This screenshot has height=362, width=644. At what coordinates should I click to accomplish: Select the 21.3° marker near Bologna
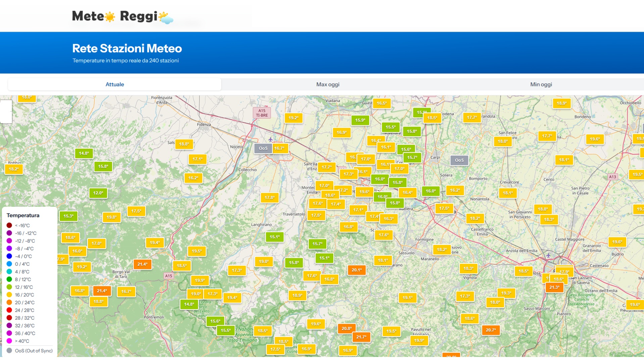point(554,288)
